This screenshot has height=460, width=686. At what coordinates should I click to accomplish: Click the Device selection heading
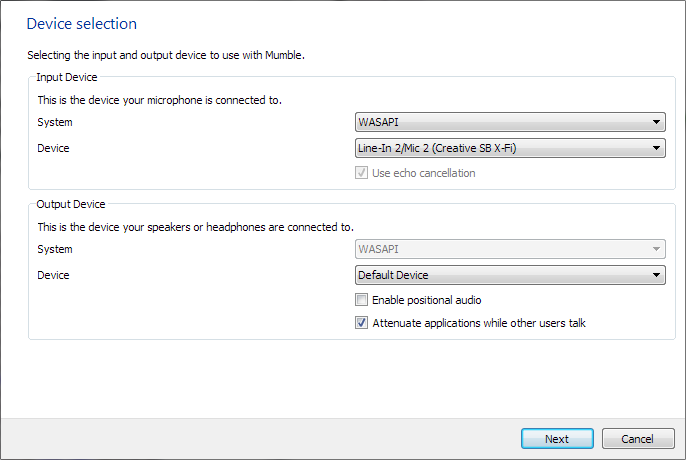coord(82,24)
